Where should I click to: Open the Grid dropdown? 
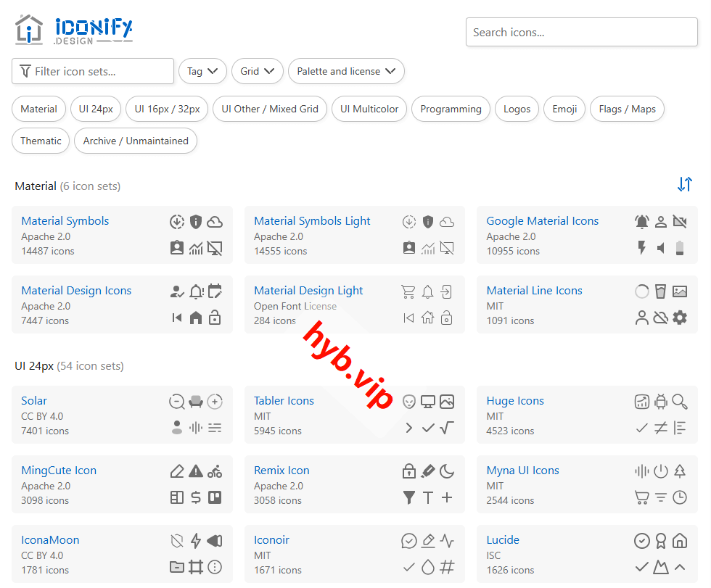pos(257,71)
